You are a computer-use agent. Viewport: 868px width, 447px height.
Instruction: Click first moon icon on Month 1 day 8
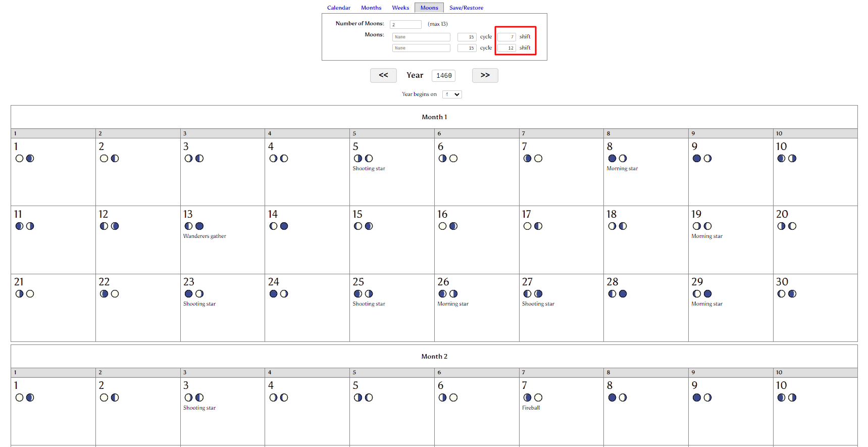(x=612, y=159)
